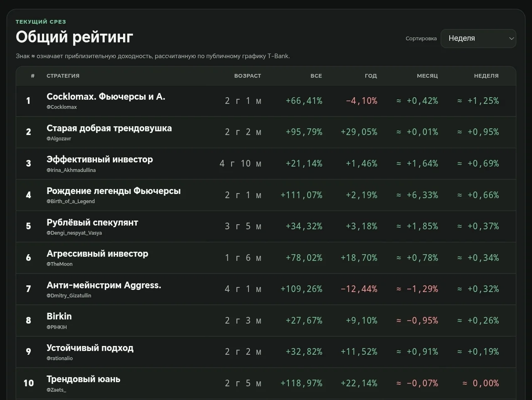
Task: Click author handle @Cocklomax
Action: tap(62, 107)
